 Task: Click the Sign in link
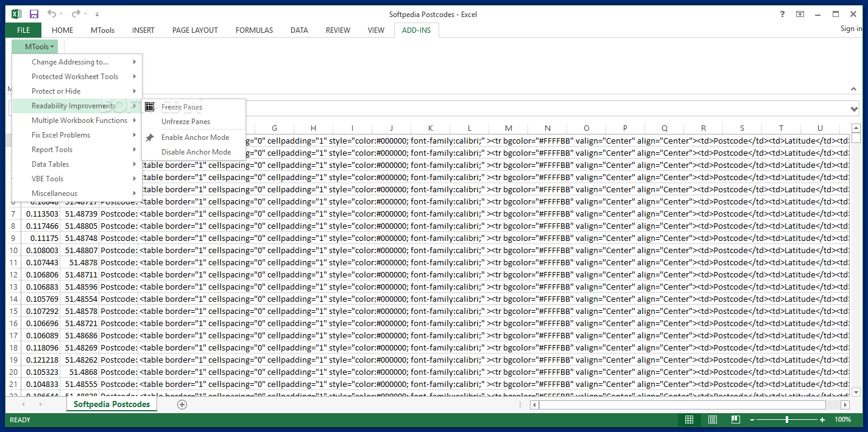(x=851, y=29)
